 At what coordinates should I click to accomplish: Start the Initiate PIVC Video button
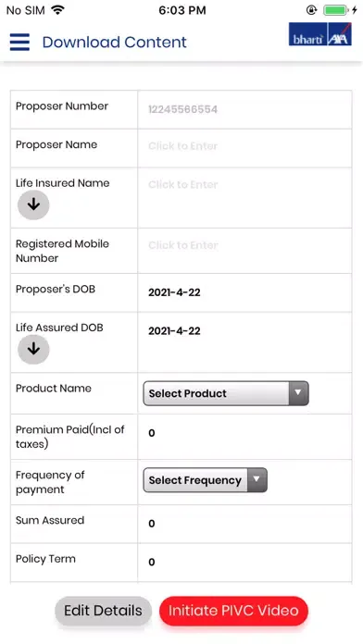coord(233,611)
